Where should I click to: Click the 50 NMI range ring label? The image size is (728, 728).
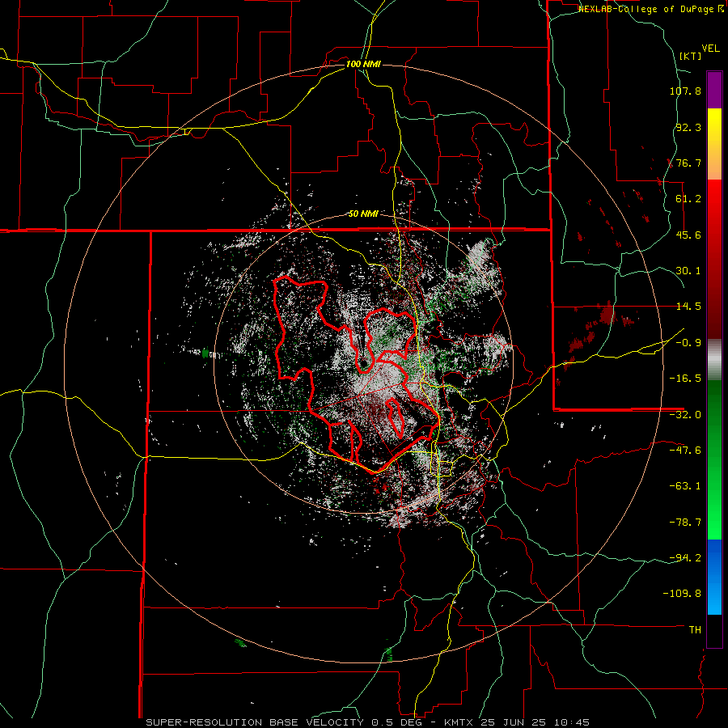363,214
